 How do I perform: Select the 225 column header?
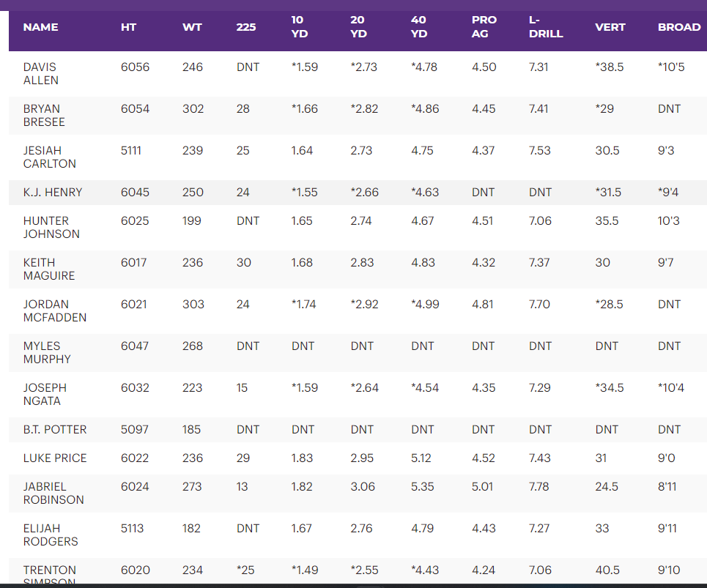pyautogui.click(x=246, y=27)
